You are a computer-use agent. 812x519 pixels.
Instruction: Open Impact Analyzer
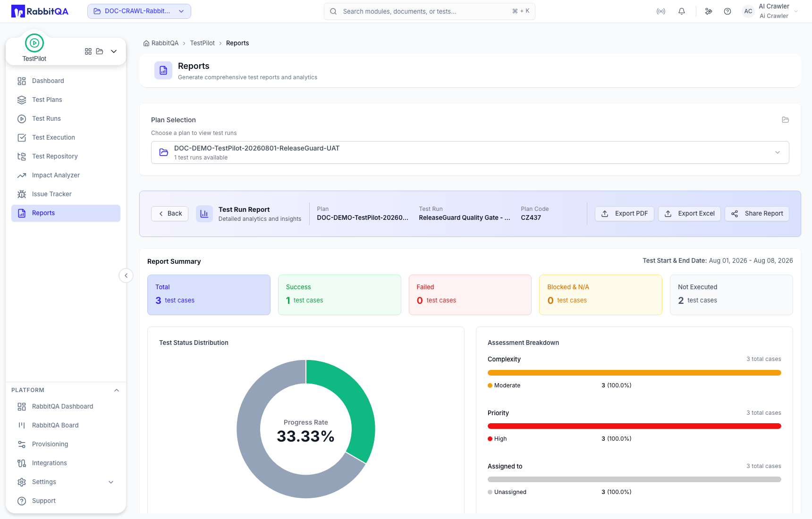[66, 176]
